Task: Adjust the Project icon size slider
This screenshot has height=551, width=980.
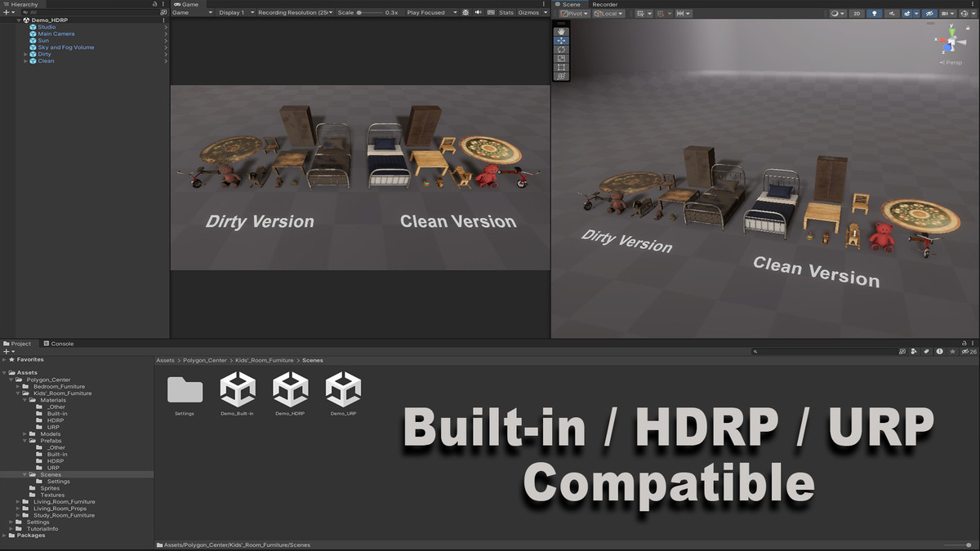Action: point(958,544)
